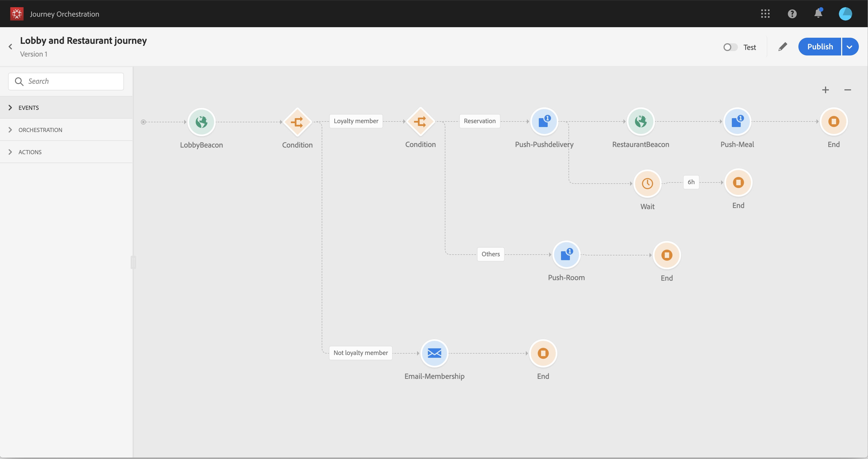The height and width of the screenshot is (459, 868).
Task: Enable the Test mode toggle
Action: (x=730, y=47)
